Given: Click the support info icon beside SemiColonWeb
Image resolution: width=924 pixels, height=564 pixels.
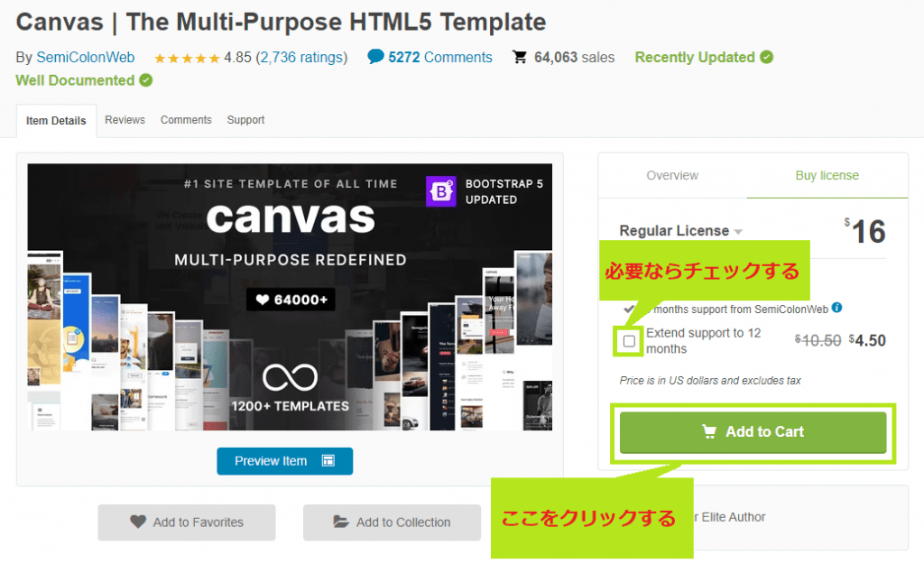Looking at the screenshot, I should click(x=836, y=308).
